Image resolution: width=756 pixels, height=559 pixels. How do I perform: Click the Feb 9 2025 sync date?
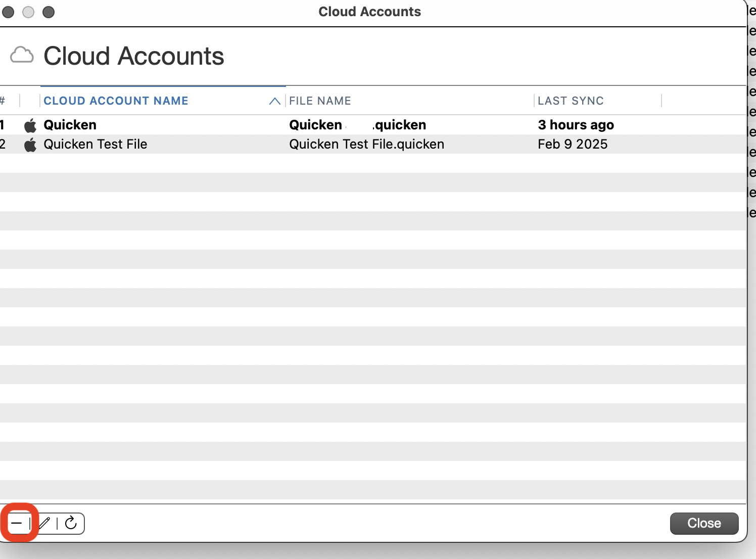click(573, 145)
